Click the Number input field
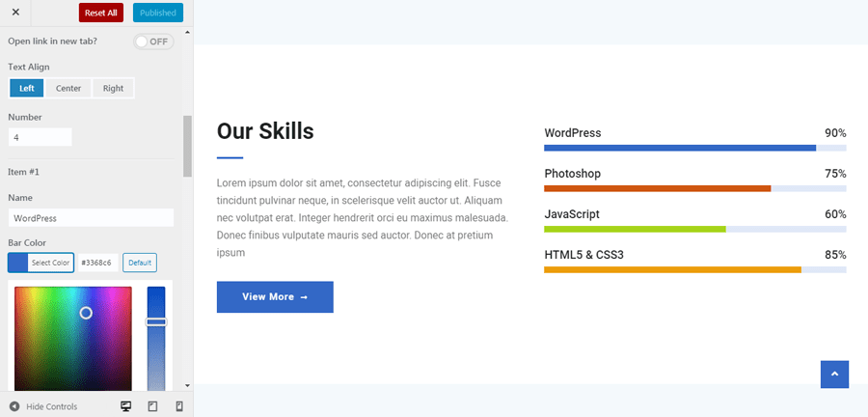The height and width of the screenshot is (417, 868). click(40, 137)
